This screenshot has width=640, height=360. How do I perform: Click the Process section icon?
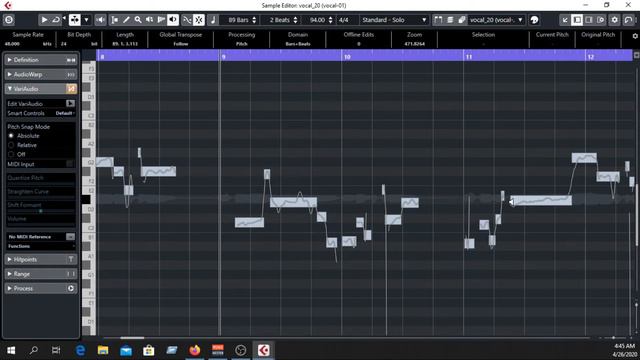click(71, 289)
